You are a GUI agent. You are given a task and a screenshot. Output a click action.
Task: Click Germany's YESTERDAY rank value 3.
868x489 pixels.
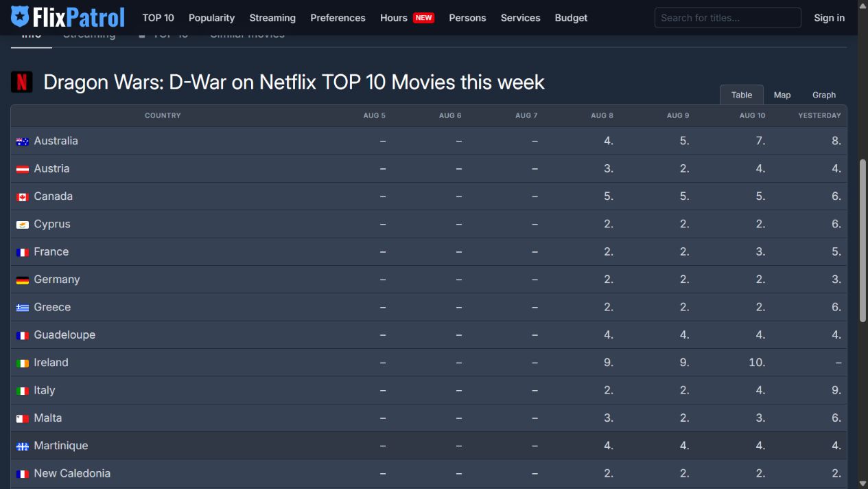point(836,279)
